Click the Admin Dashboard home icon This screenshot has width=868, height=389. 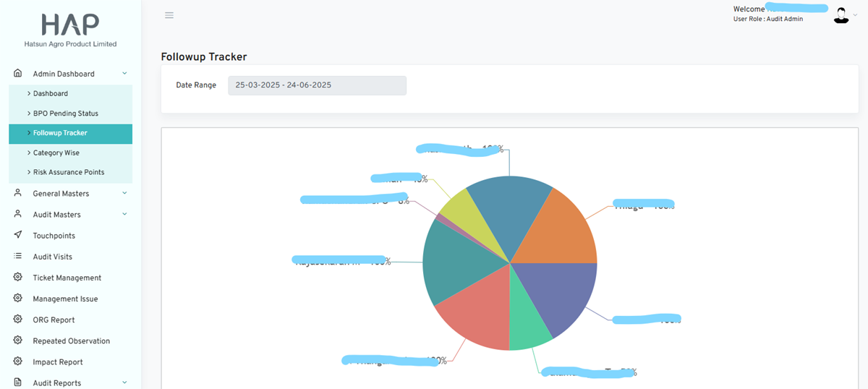pos(18,74)
